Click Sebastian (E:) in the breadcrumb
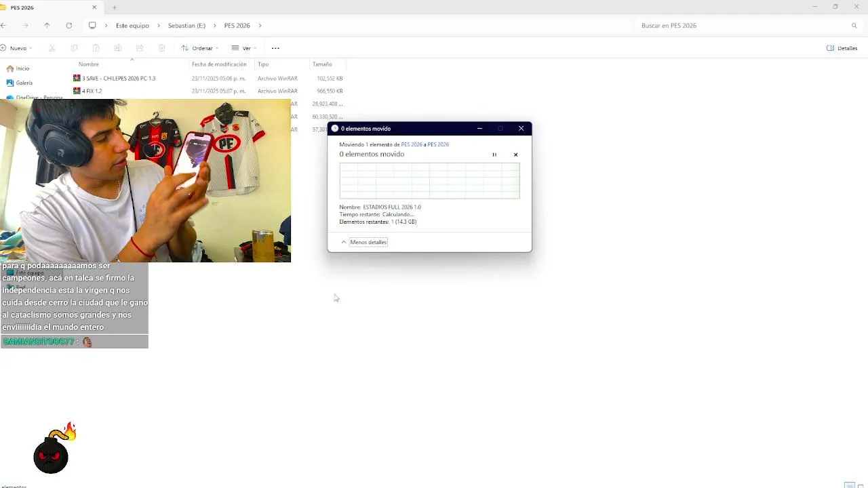Image resolution: width=868 pixels, height=488 pixels. click(x=186, y=26)
